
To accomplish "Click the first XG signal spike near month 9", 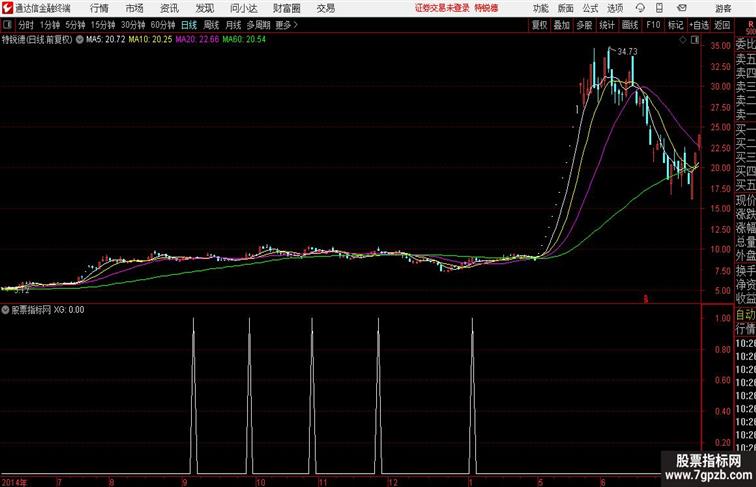I will (x=194, y=395).
